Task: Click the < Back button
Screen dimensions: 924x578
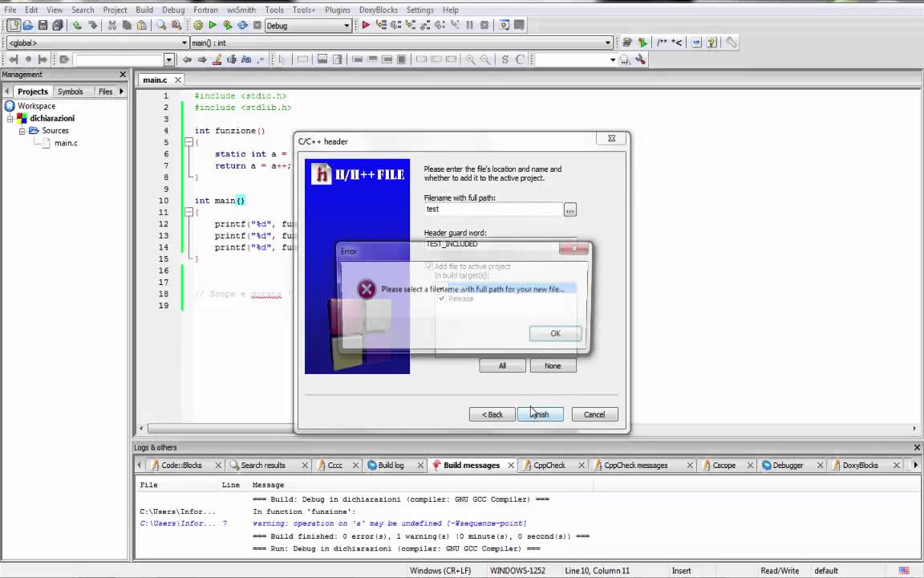Action: click(x=492, y=414)
